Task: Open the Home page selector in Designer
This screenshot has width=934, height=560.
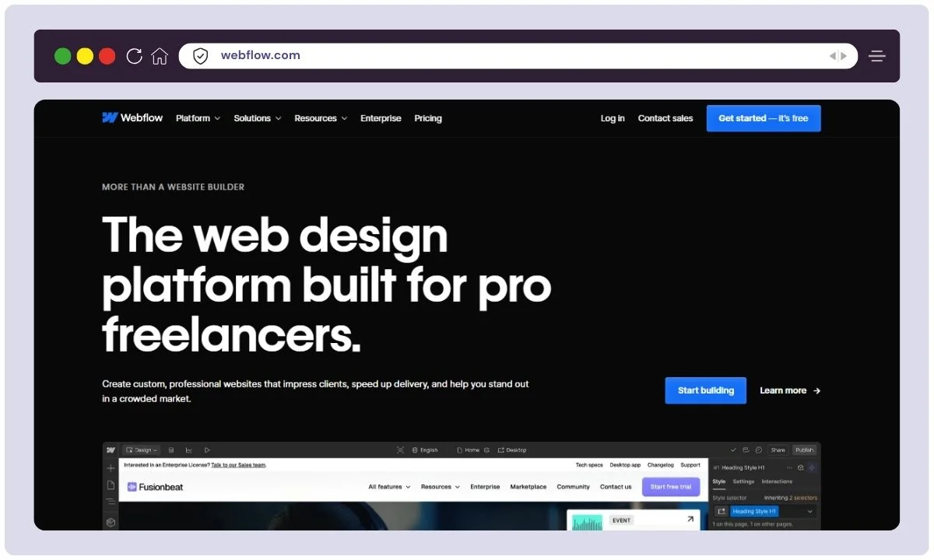Action: [468, 450]
